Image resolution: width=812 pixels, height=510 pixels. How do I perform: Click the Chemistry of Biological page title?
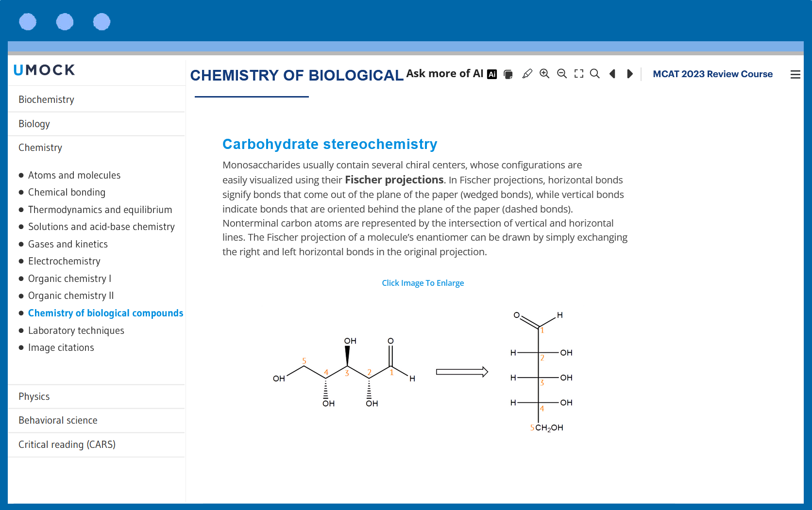tap(297, 75)
